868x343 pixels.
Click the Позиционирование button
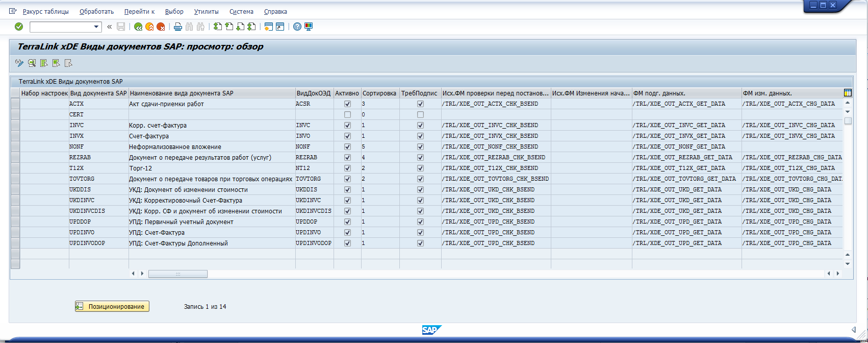pos(112,306)
